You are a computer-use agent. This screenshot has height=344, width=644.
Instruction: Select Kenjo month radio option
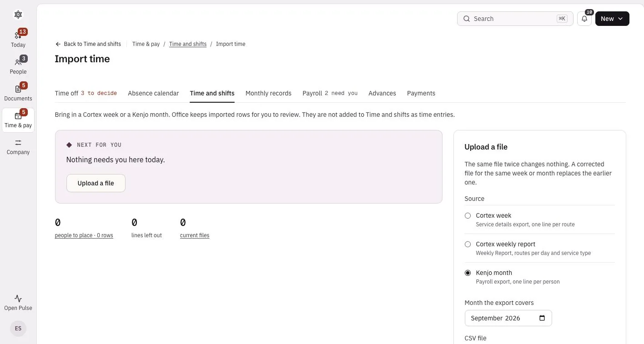468,273
